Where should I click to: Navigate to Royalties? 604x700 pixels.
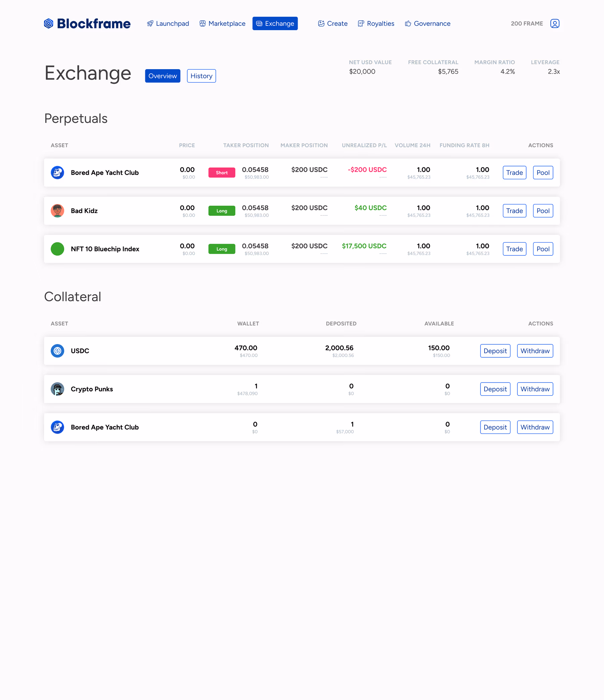coord(376,23)
